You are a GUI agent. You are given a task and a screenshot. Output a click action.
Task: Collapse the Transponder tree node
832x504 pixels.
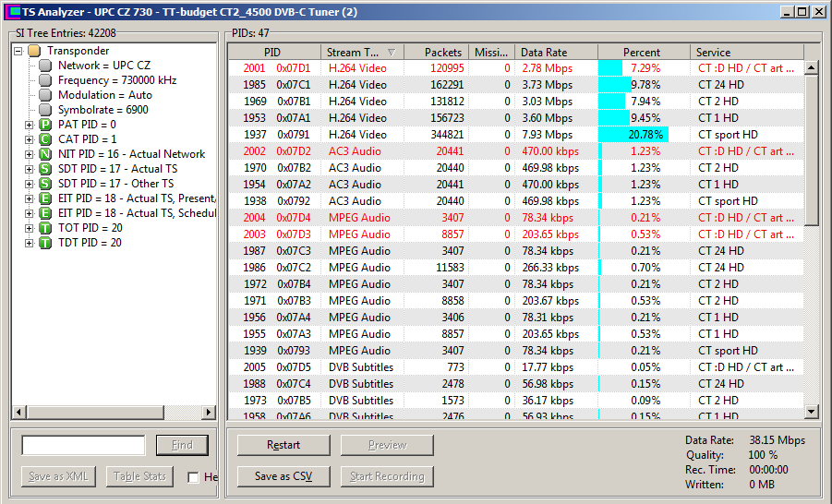(x=18, y=51)
